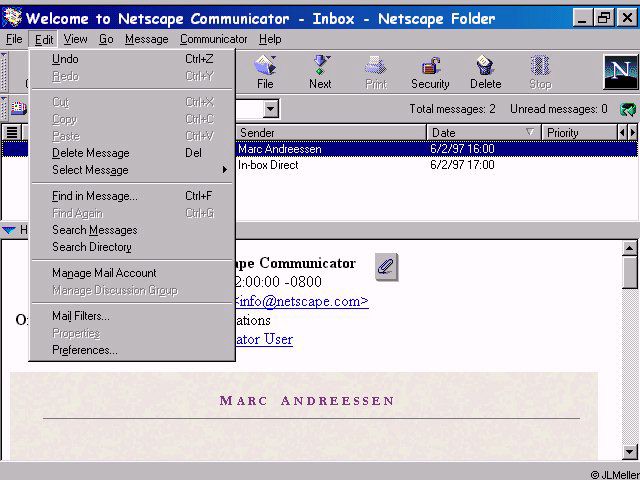Open the File menu

(x=14, y=39)
